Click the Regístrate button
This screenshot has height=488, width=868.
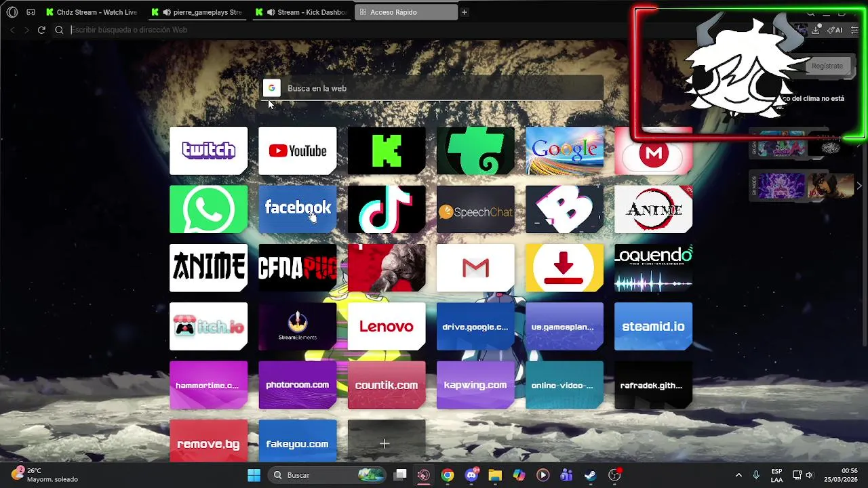(x=827, y=66)
